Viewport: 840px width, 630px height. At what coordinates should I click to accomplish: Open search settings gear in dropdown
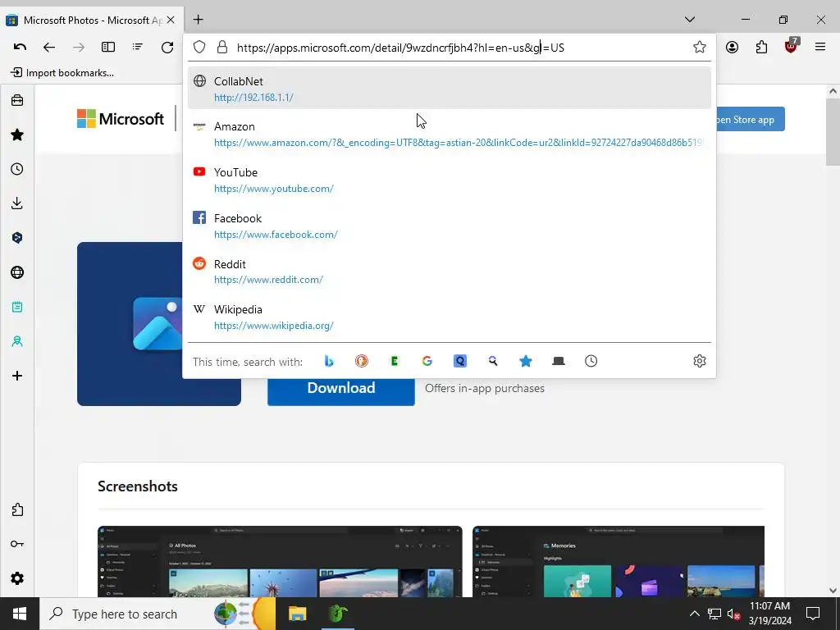pos(699,361)
